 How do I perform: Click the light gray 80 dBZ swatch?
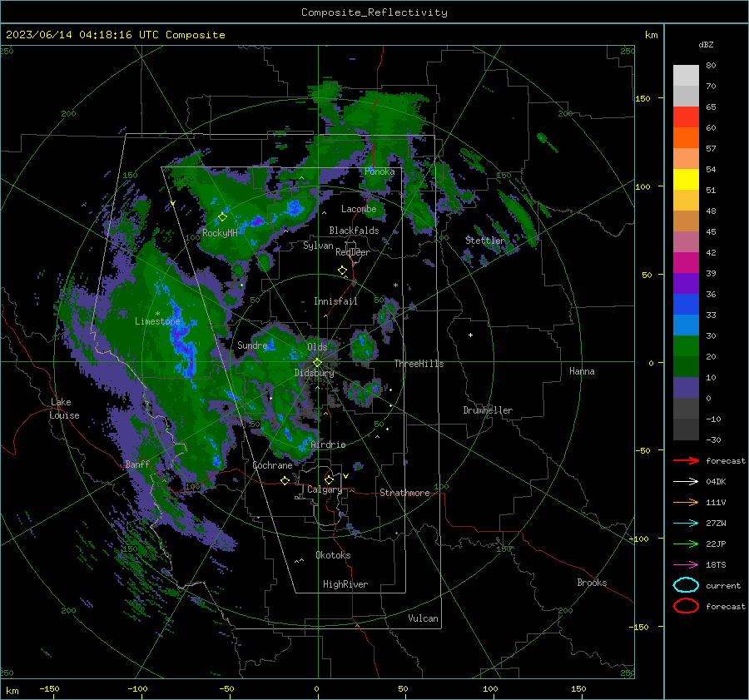pos(686,76)
